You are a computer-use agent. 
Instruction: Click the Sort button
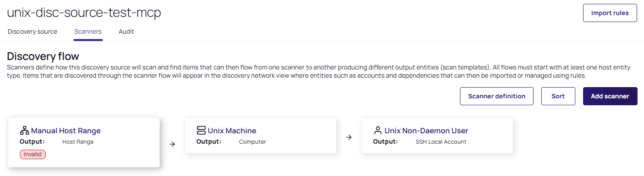coord(558,96)
